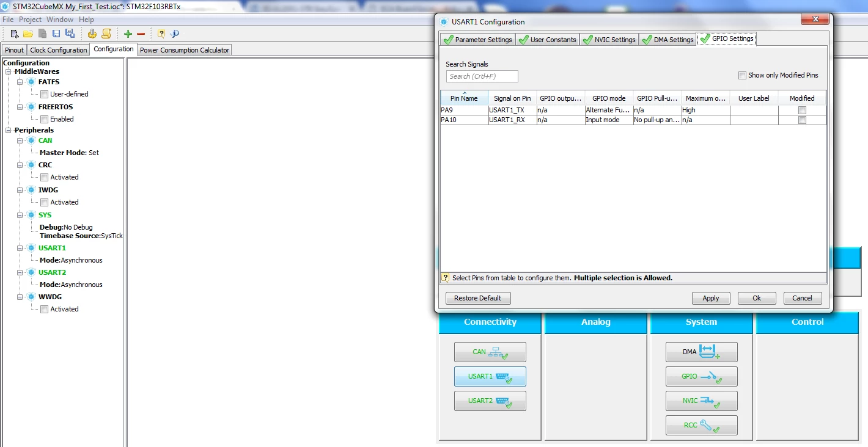This screenshot has height=447, width=868.
Task: Tick the WWDG Activated checkbox
Action: tap(44, 310)
